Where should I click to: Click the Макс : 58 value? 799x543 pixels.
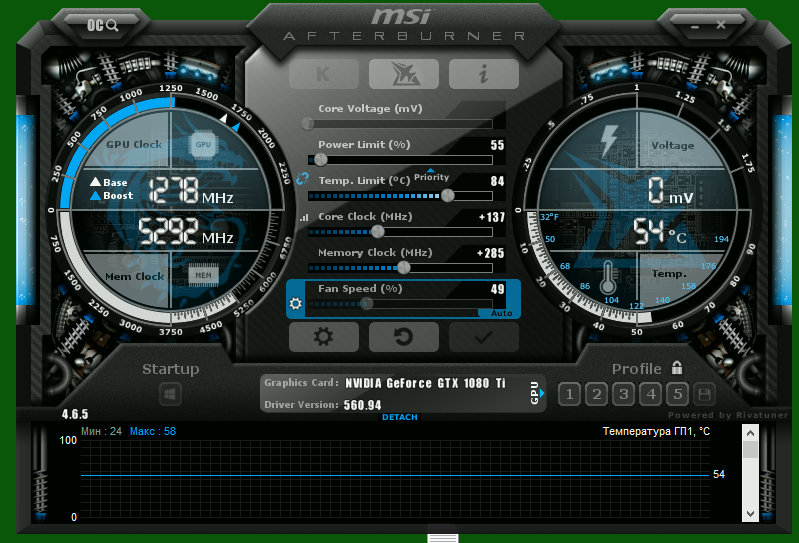coord(153,431)
